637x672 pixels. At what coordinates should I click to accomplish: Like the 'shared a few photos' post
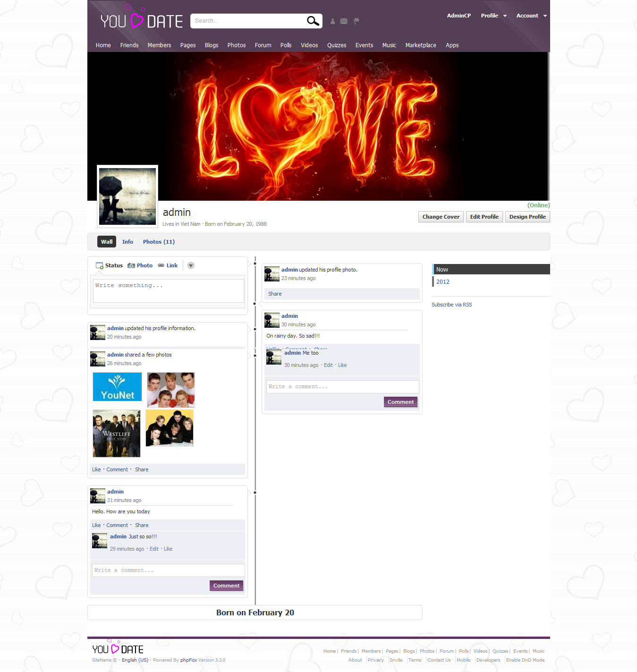pos(96,469)
